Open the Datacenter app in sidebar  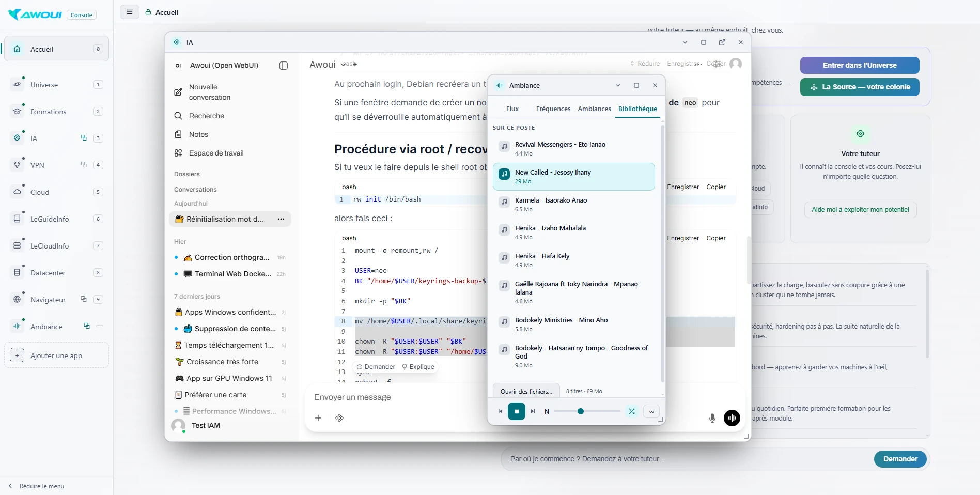(56, 273)
